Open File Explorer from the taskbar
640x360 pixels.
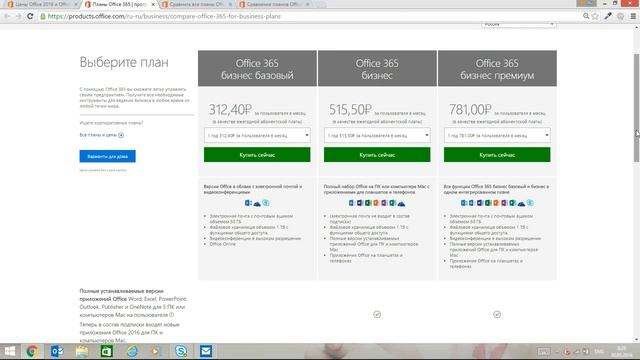82,351
